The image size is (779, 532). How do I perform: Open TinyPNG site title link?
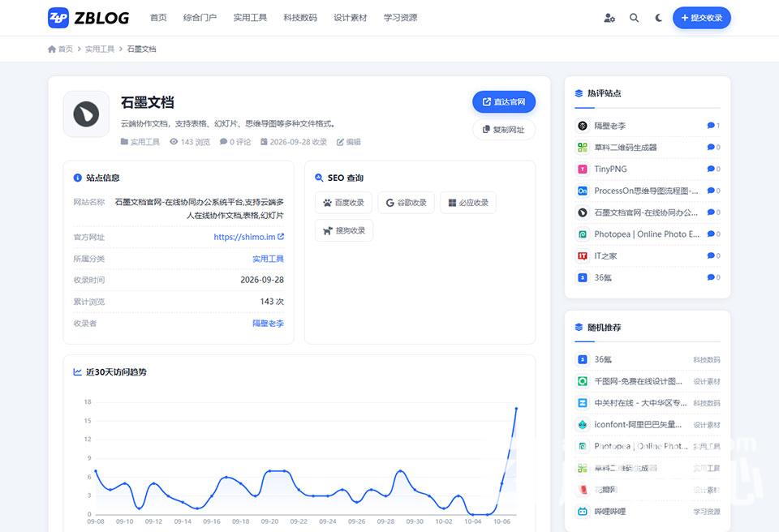point(610,169)
